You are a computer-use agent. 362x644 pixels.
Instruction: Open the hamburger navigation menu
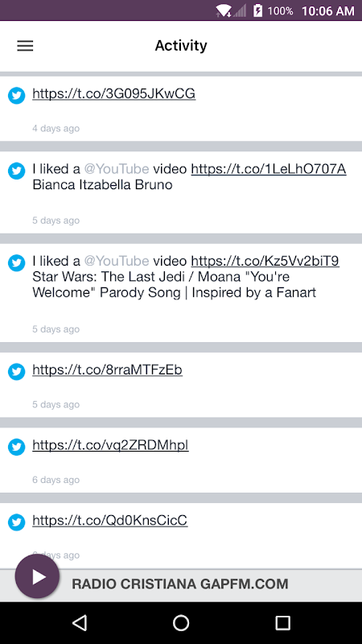tap(25, 46)
